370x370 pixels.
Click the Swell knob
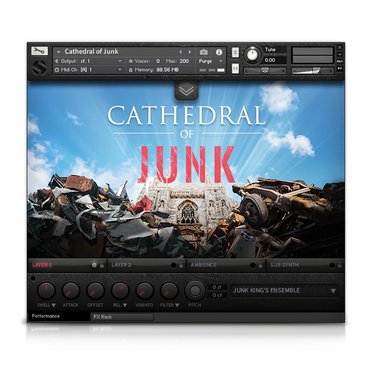(x=46, y=290)
